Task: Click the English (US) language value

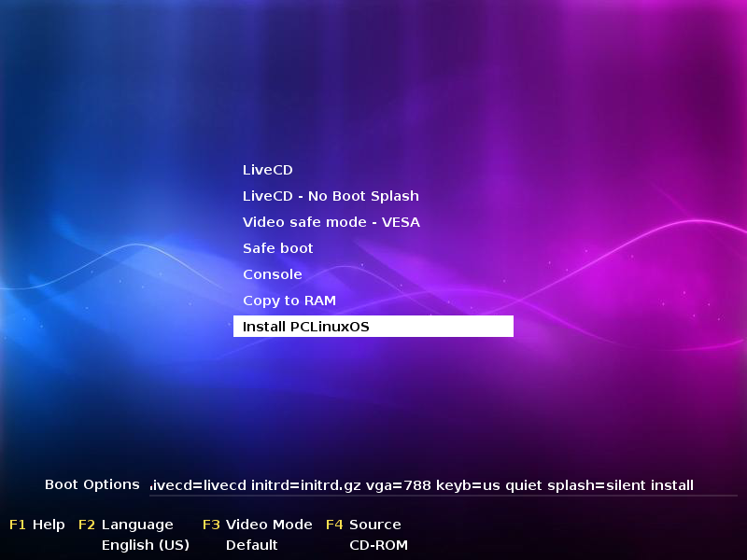Action: 146,545
